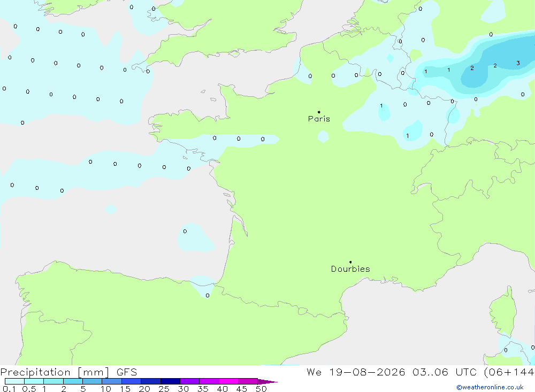The image size is (535, 392).
Task: Pick the 15–20 mm legend swatch
Action: [x=132, y=381]
